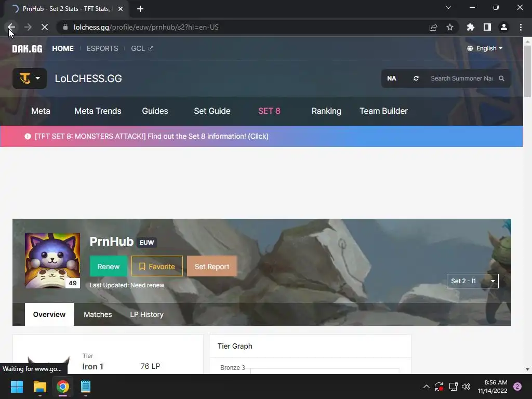
Task: Click the scrollbar down arrow
Action: click(527, 369)
